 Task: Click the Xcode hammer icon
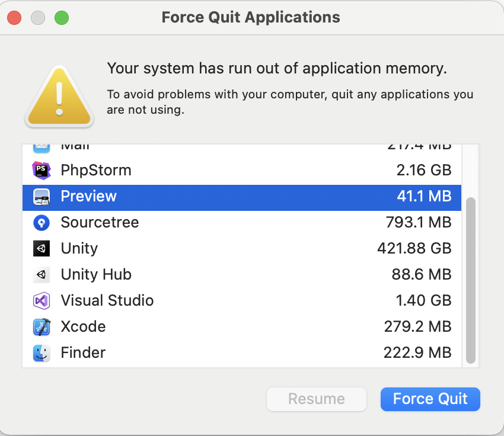(42, 327)
